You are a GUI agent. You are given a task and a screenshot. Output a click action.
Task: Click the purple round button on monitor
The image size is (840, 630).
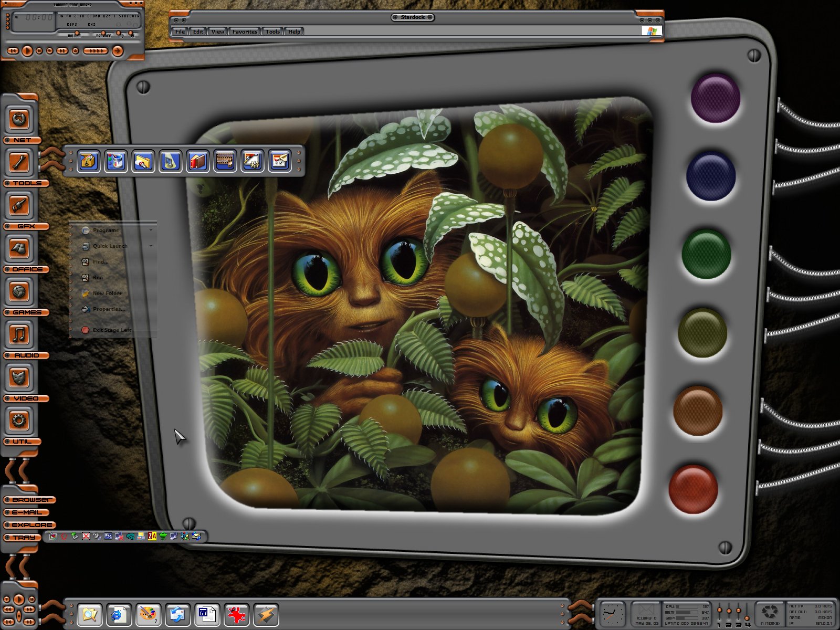tap(715, 98)
